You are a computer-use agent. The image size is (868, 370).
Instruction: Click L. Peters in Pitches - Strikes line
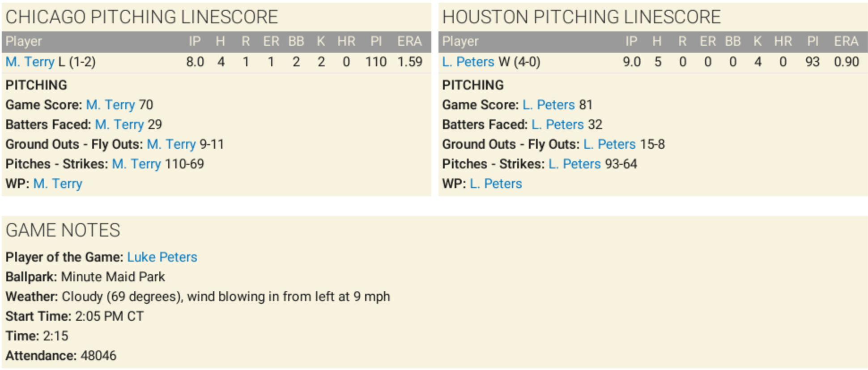click(574, 164)
